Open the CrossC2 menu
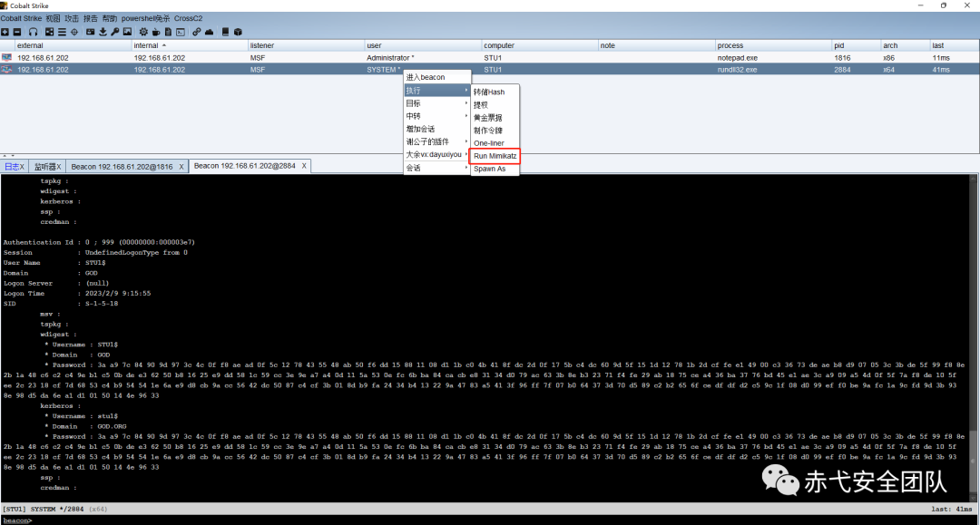This screenshot has height=525, width=980. pyautogui.click(x=188, y=19)
